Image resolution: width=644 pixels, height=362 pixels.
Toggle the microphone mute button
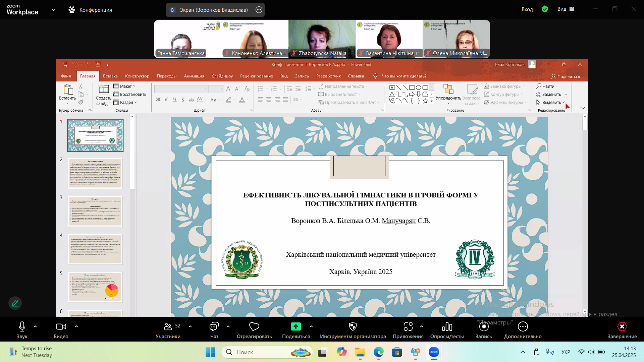point(22,326)
